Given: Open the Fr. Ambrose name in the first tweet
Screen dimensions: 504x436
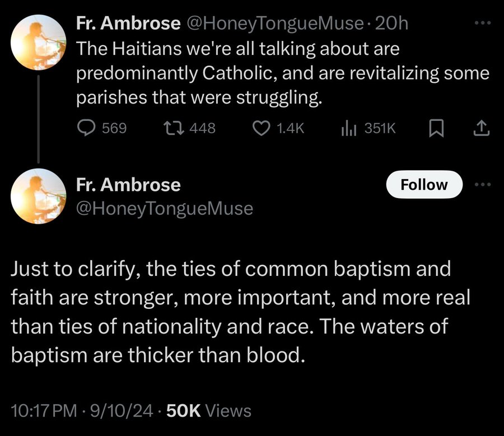Looking at the screenshot, I should 128,24.
